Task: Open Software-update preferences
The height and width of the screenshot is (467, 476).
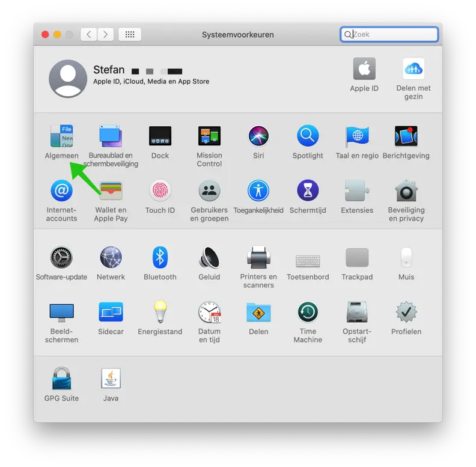Action: (62, 257)
